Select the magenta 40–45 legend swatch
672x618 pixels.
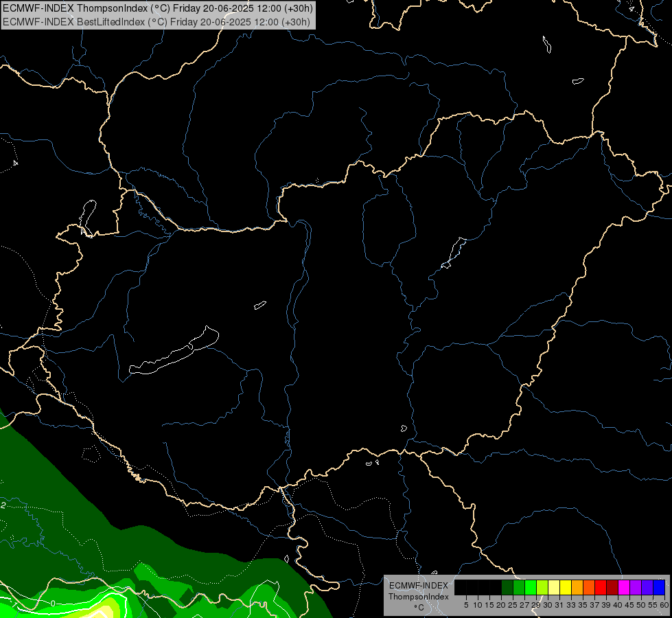coord(623,587)
